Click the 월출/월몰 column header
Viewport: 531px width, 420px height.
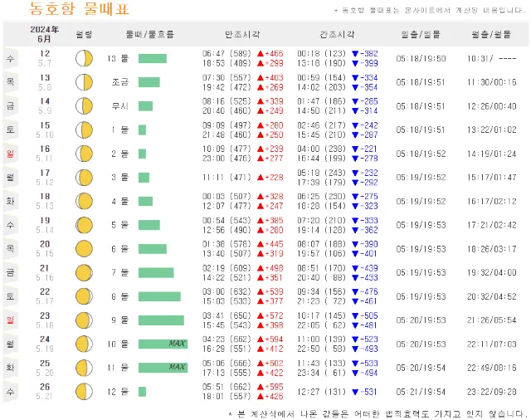pyautogui.click(x=492, y=34)
